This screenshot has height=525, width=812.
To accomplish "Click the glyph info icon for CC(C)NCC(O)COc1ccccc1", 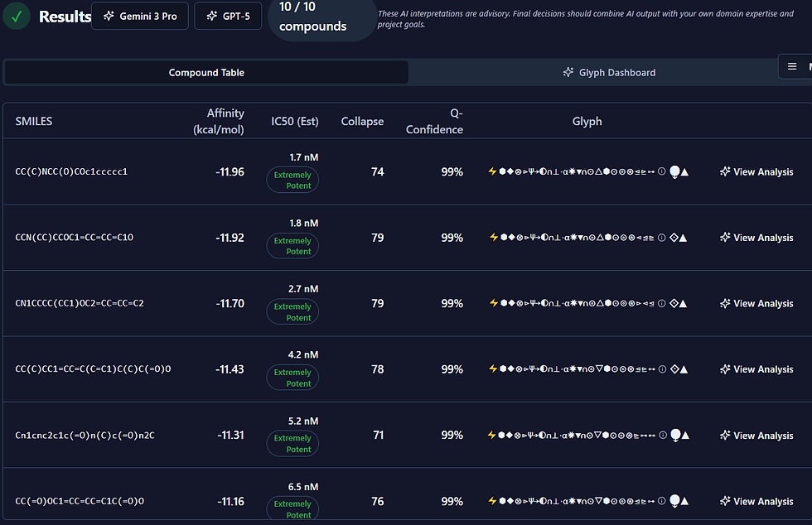I will point(662,172).
